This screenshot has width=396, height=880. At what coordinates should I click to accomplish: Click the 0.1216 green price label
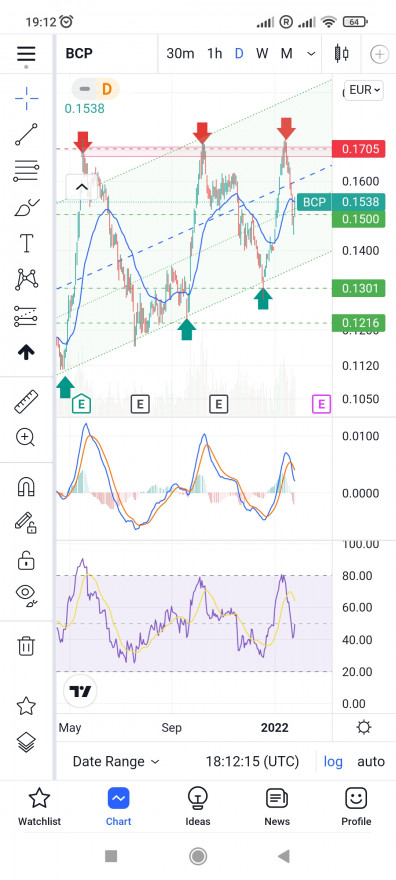359,323
